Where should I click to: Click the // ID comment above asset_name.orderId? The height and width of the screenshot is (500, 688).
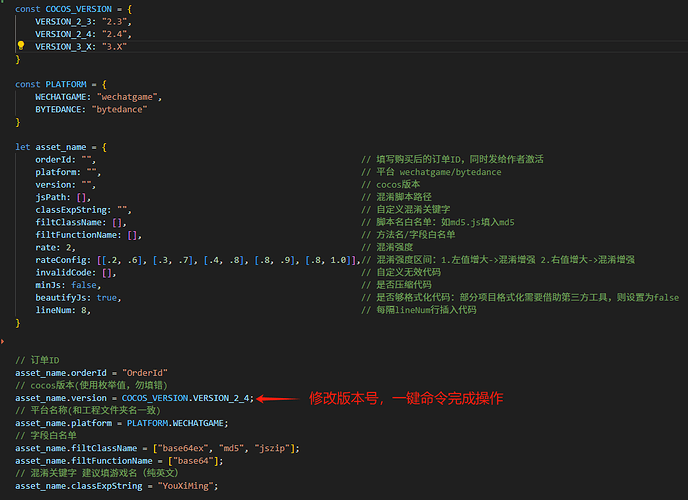37,361
